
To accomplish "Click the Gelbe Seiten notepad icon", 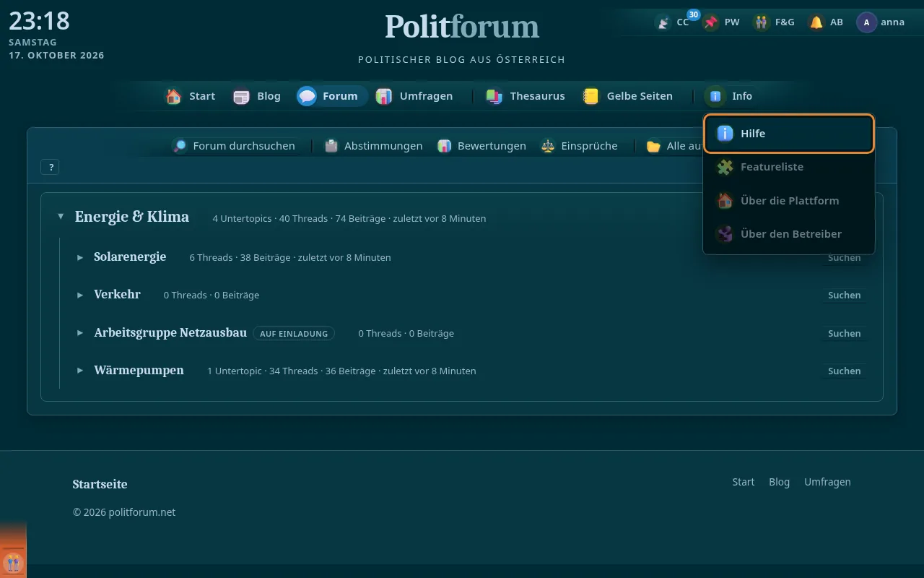I will pyautogui.click(x=591, y=96).
